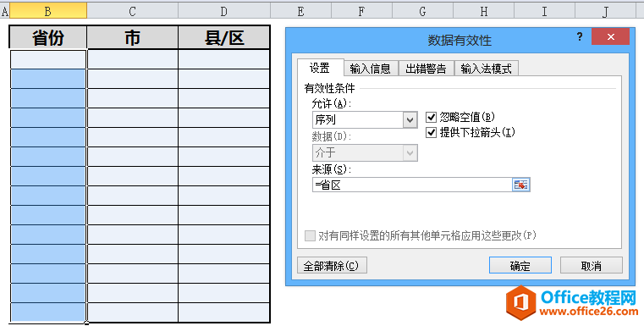644x326 pixels.
Task: Switch to the 设置 tab
Action: 320,68
